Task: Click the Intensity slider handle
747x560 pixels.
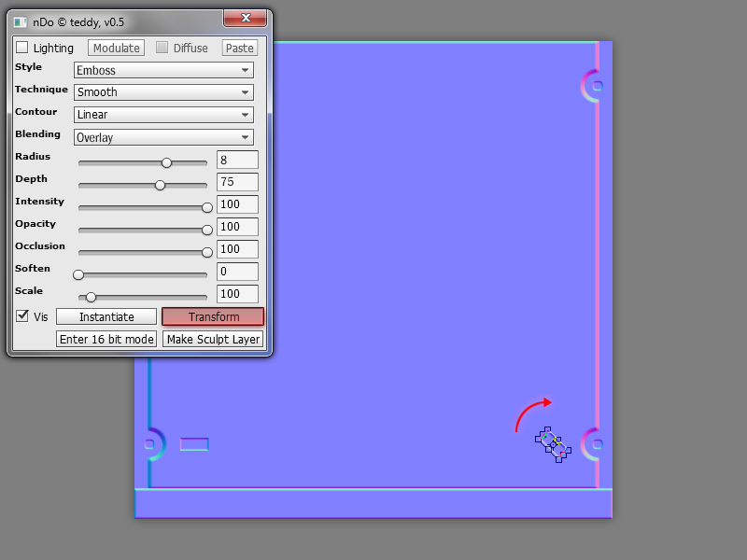Action: point(206,207)
